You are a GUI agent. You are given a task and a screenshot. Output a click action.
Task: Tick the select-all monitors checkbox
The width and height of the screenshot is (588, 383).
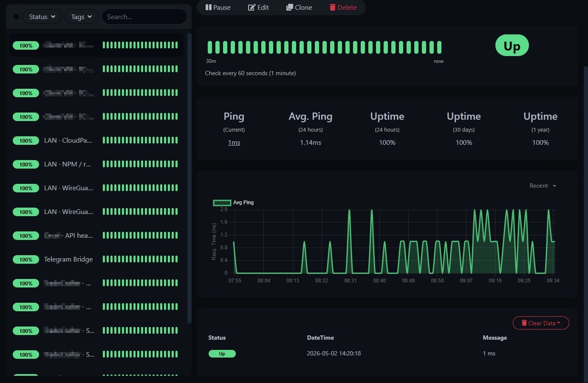[x=16, y=17]
